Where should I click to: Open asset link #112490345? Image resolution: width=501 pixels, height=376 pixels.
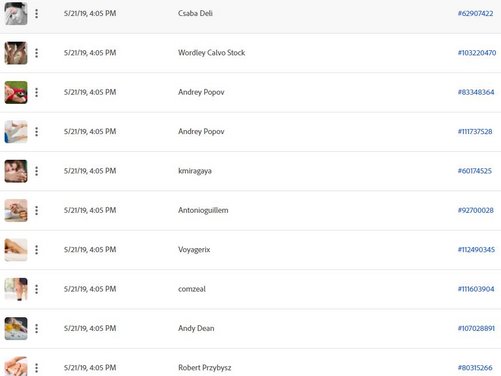(x=476, y=250)
